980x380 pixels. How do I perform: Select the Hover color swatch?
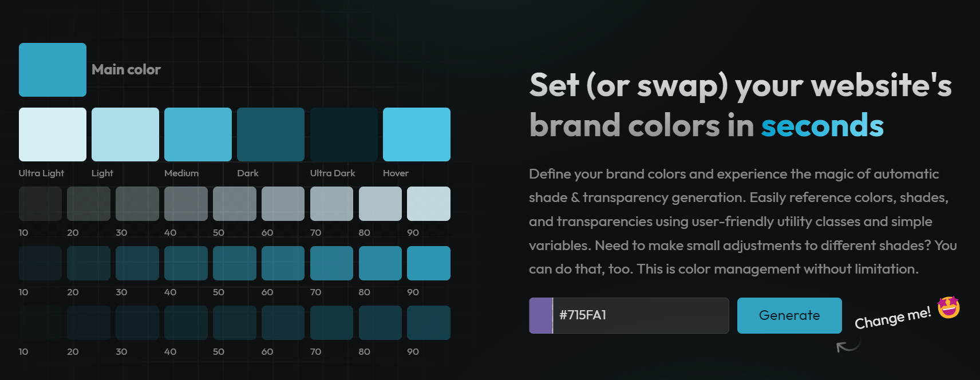pyautogui.click(x=417, y=134)
